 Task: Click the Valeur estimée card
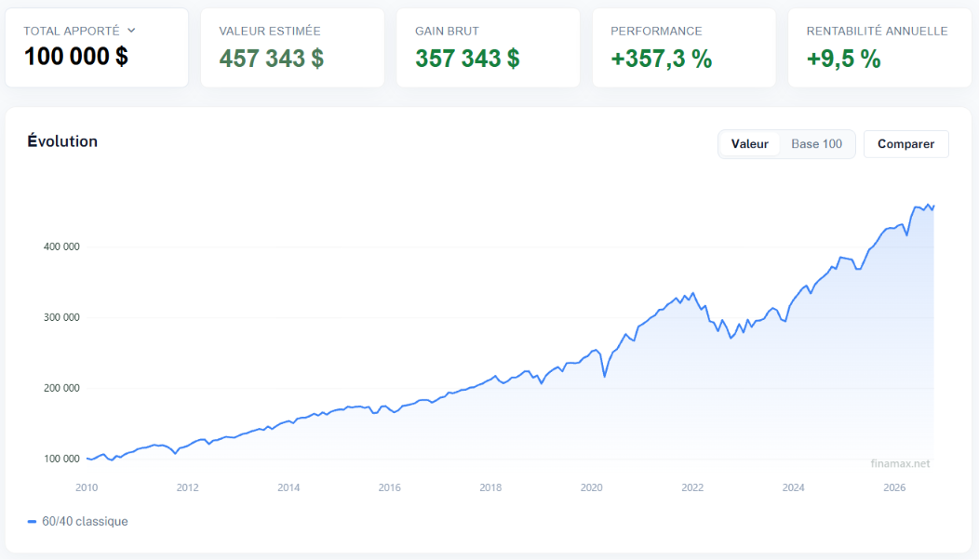click(292, 48)
